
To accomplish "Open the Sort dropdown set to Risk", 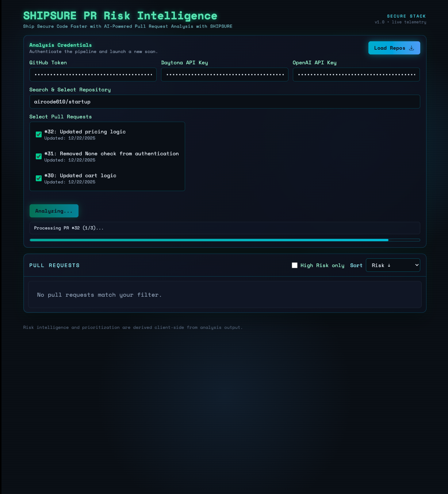I will tap(393, 265).
